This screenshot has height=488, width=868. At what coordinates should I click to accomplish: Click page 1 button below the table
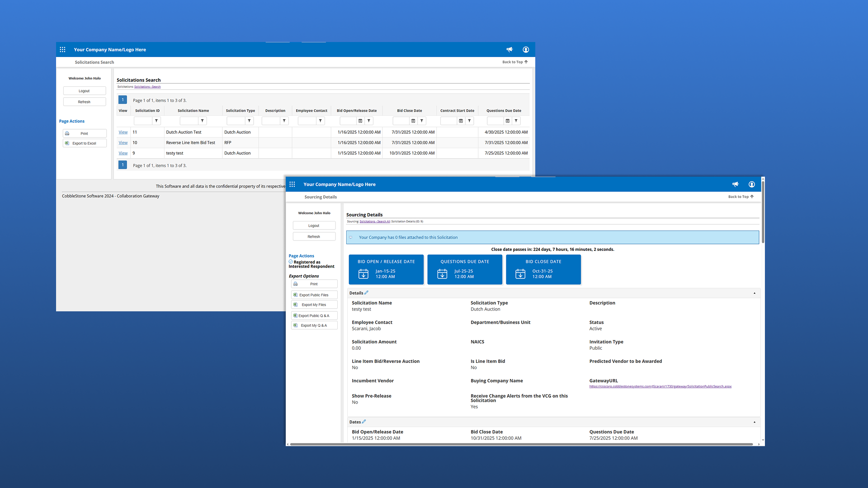123,165
